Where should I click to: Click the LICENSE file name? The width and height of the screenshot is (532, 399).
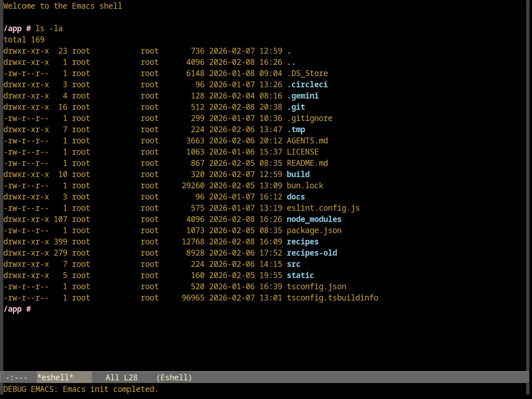point(303,152)
